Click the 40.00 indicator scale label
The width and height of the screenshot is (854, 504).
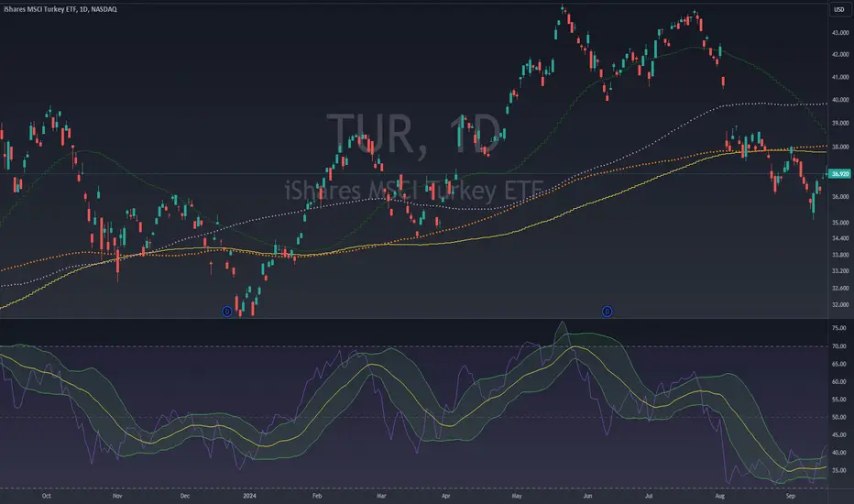click(x=839, y=453)
